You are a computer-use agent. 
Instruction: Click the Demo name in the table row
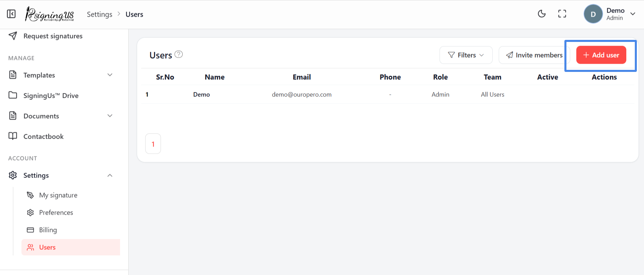tap(201, 94)
